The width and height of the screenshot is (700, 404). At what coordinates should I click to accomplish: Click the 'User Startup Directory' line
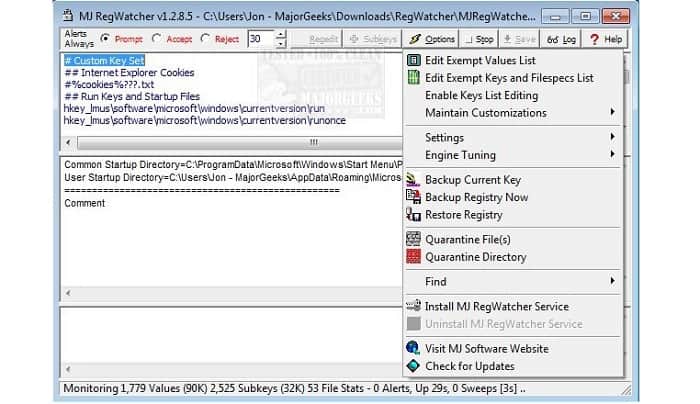click(x=233, y=178)
